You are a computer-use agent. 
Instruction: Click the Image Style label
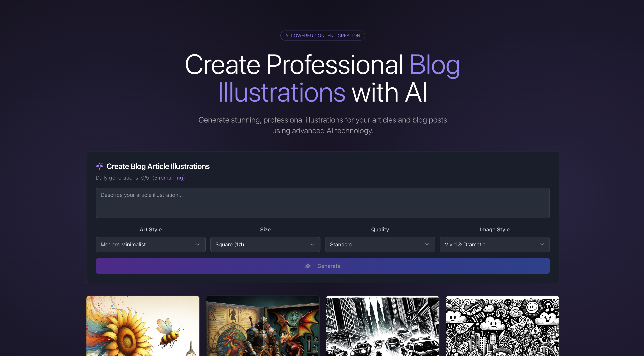pos(495,229)
